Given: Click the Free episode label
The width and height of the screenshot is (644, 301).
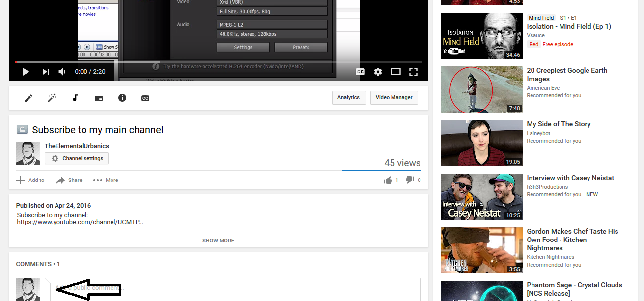Looking at the screenshot, I should (x=558, y=44).
